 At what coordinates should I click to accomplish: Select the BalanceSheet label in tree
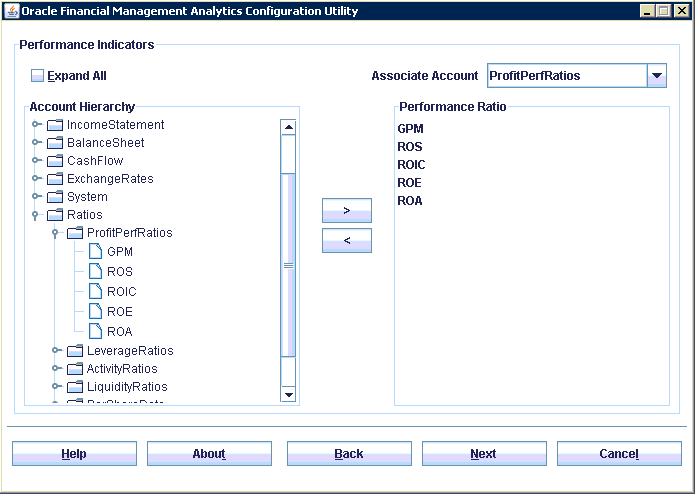click(105, 143)
